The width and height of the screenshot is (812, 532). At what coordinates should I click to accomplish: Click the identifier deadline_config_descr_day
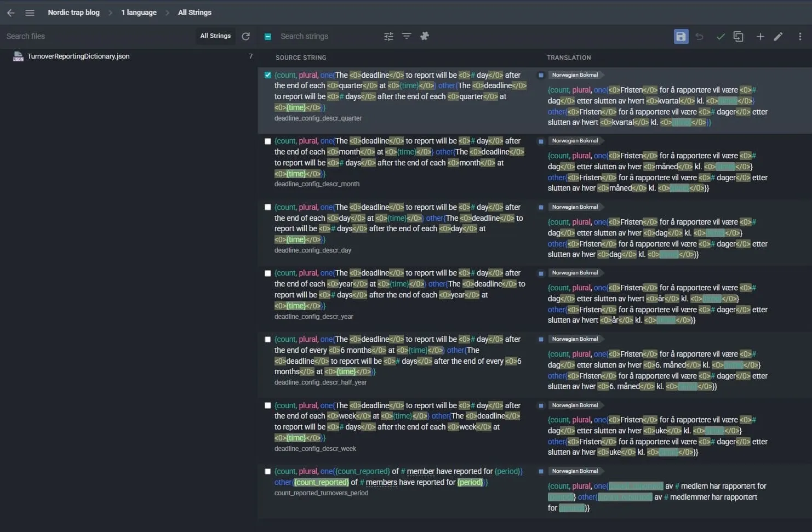coord(313,250)
